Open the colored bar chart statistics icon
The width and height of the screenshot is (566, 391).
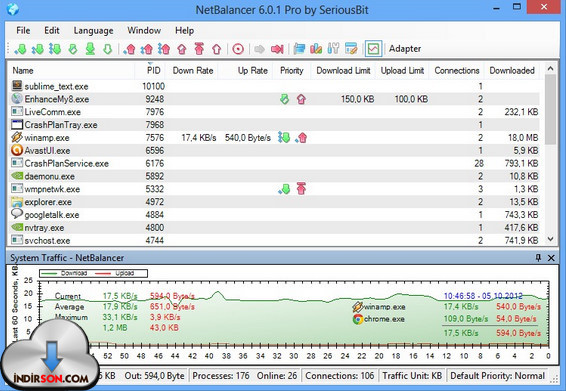point(316,49)
